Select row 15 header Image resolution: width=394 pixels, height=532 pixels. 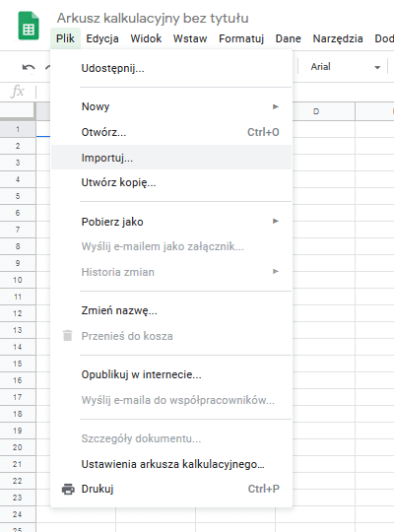point(18,364)
